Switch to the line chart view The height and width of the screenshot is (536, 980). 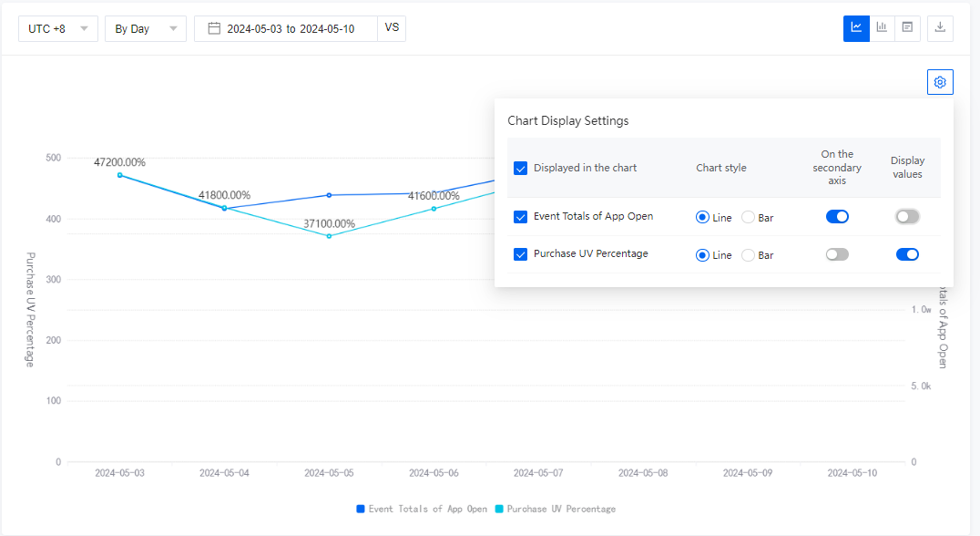pos(856,28)
